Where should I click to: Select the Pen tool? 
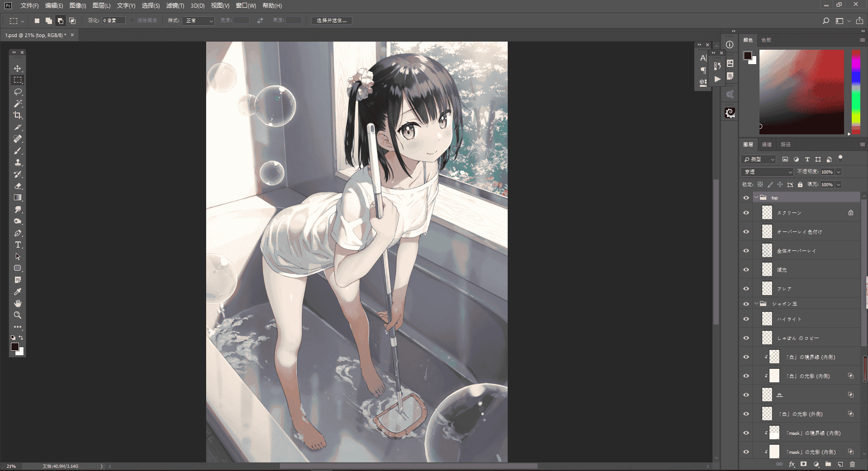point(18,233)
